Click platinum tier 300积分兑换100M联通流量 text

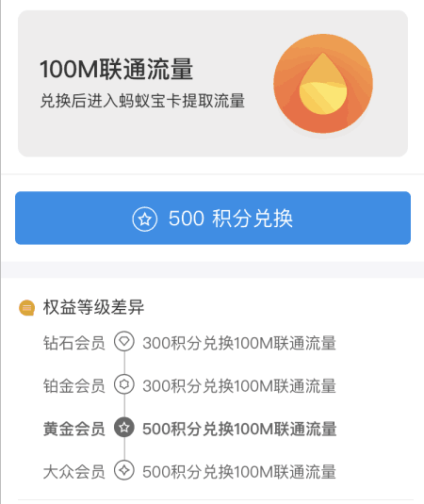tap(239, 385)
